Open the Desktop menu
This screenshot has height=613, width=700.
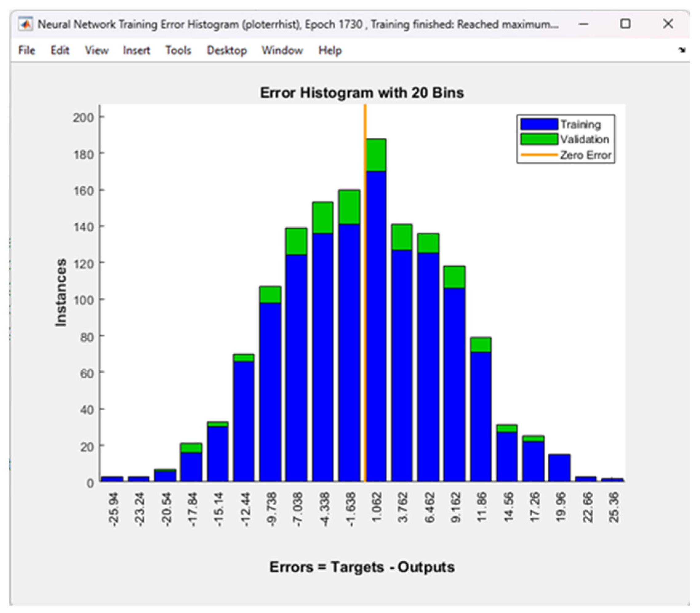226,50
